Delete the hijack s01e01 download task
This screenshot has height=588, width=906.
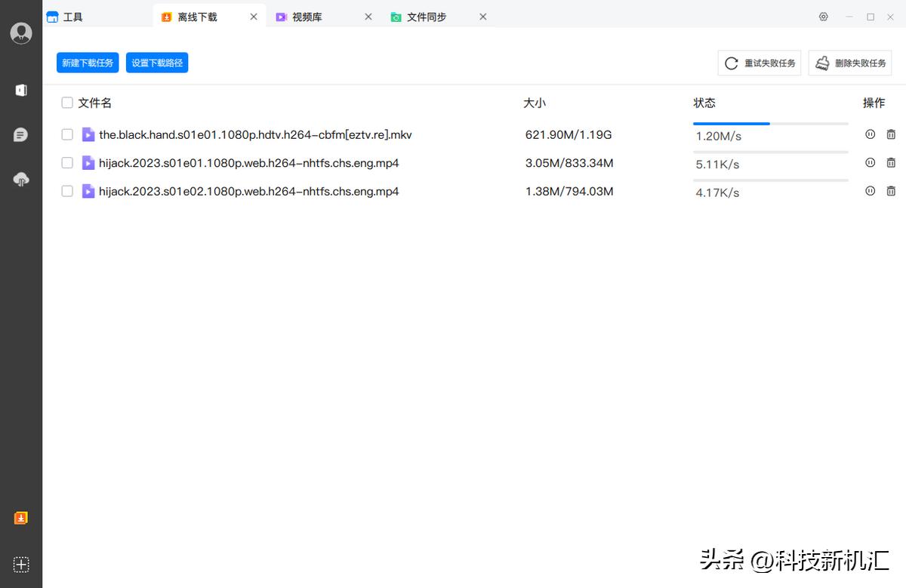coord(891,162)
